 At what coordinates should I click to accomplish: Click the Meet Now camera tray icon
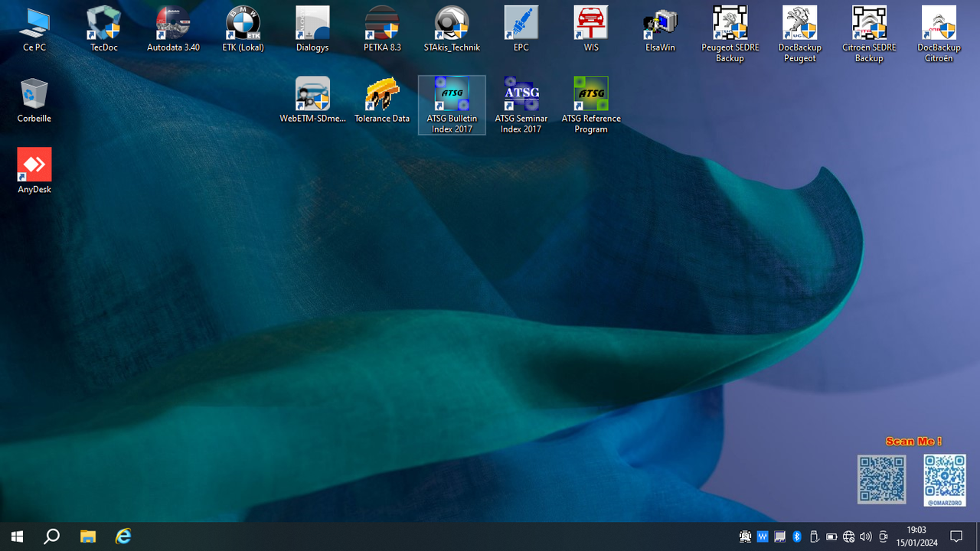point(884,537)
